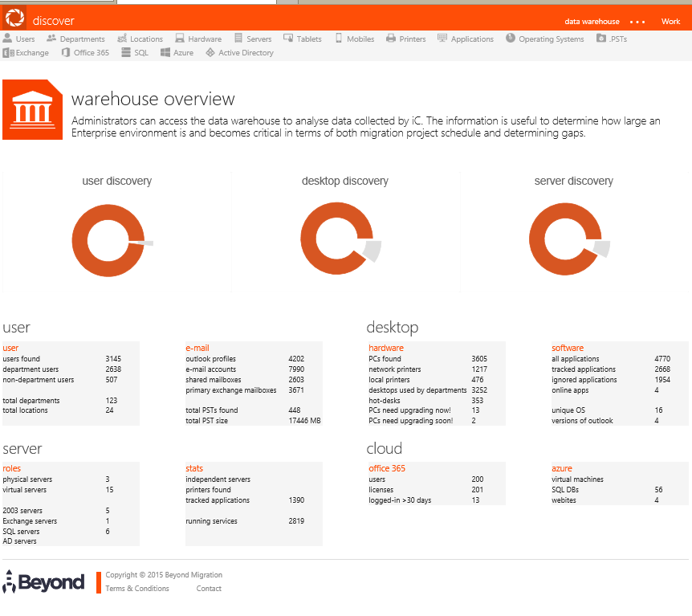Open the orange user section heading
Screen dimensions: 692x616
point(10,348)
